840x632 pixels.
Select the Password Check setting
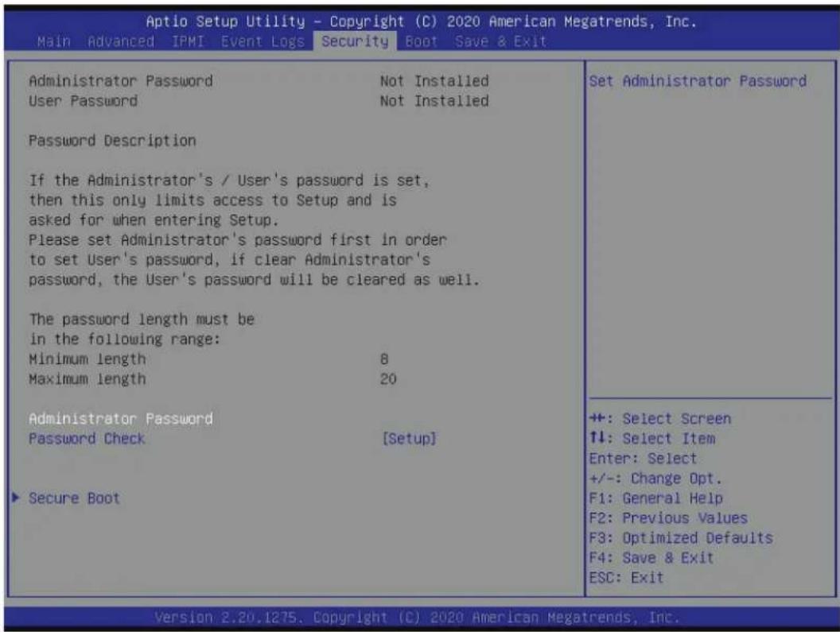[87, 439]
